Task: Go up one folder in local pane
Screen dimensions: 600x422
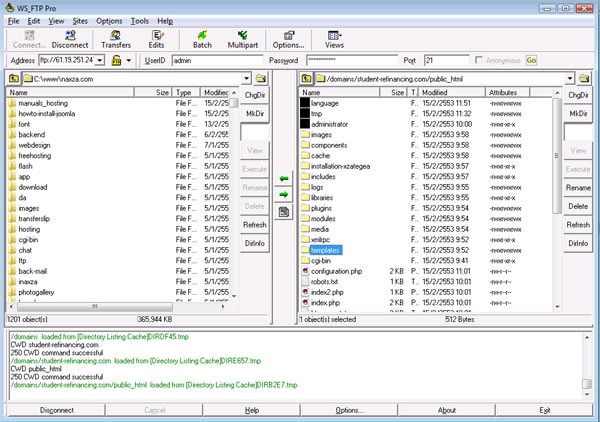Action: pos(14,79)
